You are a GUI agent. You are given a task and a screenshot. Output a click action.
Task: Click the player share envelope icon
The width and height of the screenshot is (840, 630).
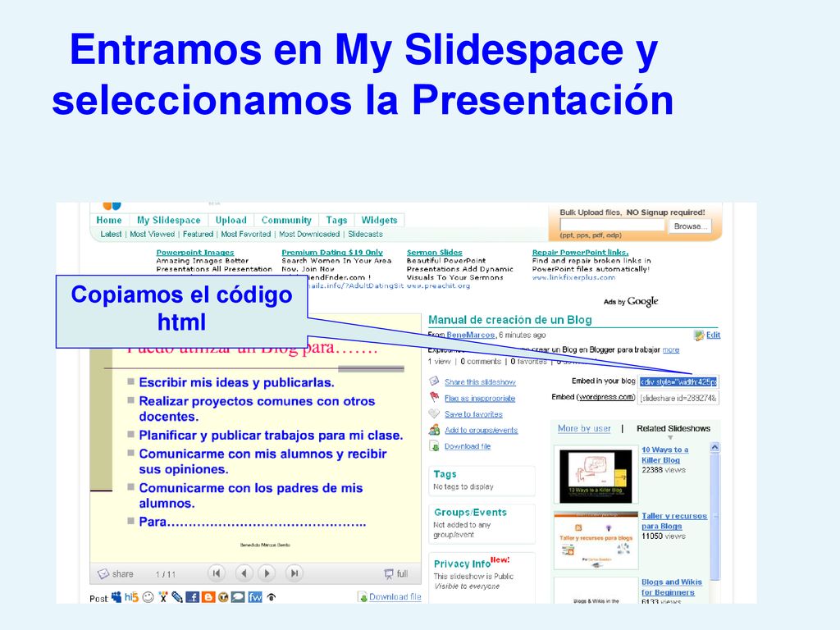tap(103, 573)
